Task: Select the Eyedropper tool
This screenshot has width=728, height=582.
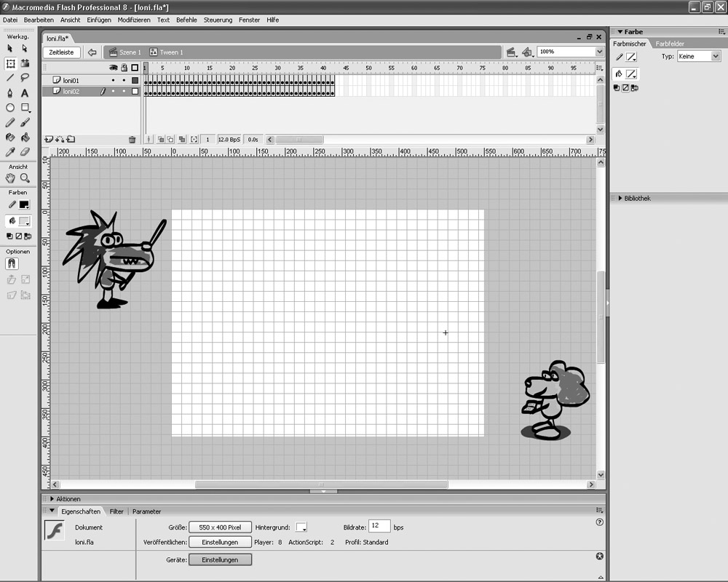Action: [x=10, y=152]
